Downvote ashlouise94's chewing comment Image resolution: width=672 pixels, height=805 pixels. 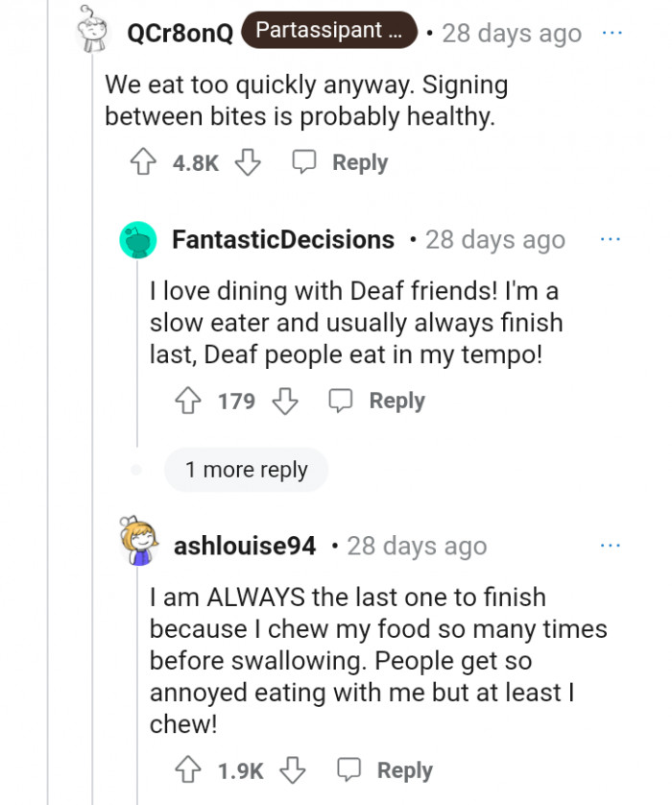[292, 769]
